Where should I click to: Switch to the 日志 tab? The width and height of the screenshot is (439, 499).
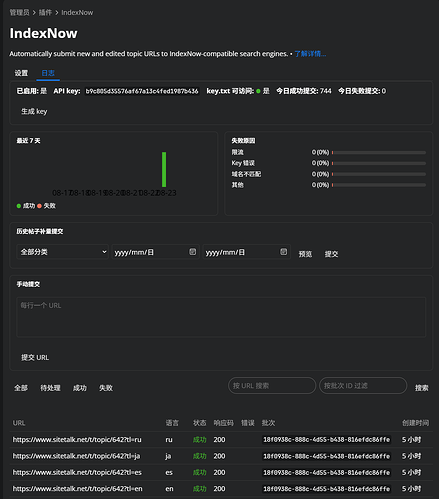pos(48,73)
